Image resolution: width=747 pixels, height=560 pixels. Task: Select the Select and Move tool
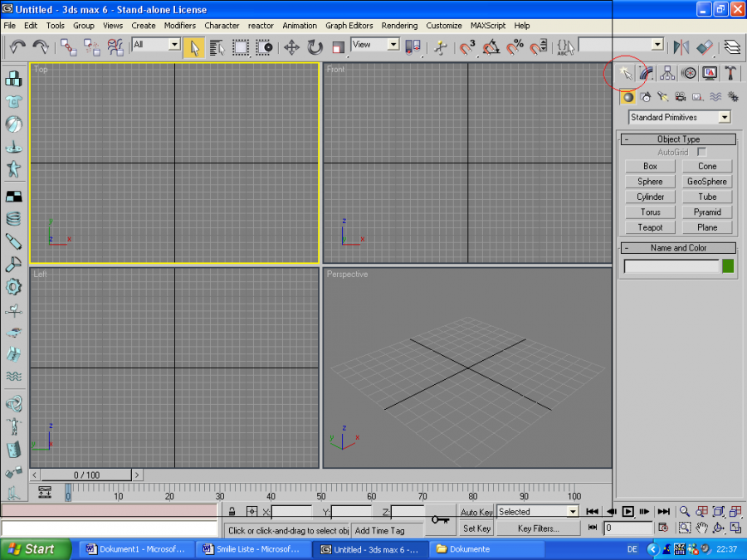pyautogui.click(x=292, y=47)
